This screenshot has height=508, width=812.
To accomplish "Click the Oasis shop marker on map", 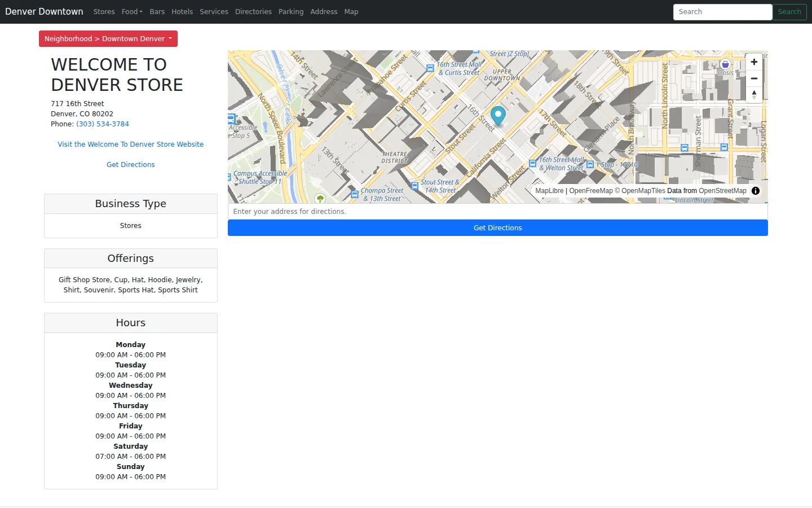I will (725, 64).
